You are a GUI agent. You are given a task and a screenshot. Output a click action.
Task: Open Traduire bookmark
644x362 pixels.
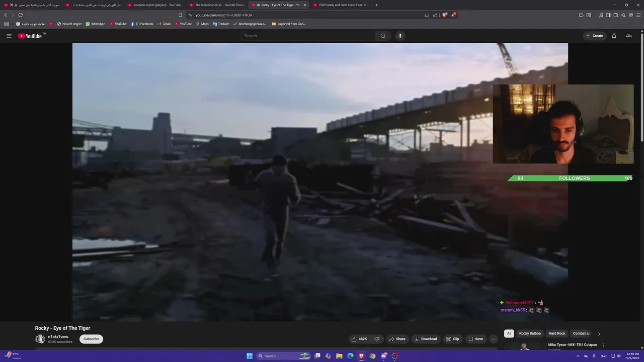tap(221, 24)
